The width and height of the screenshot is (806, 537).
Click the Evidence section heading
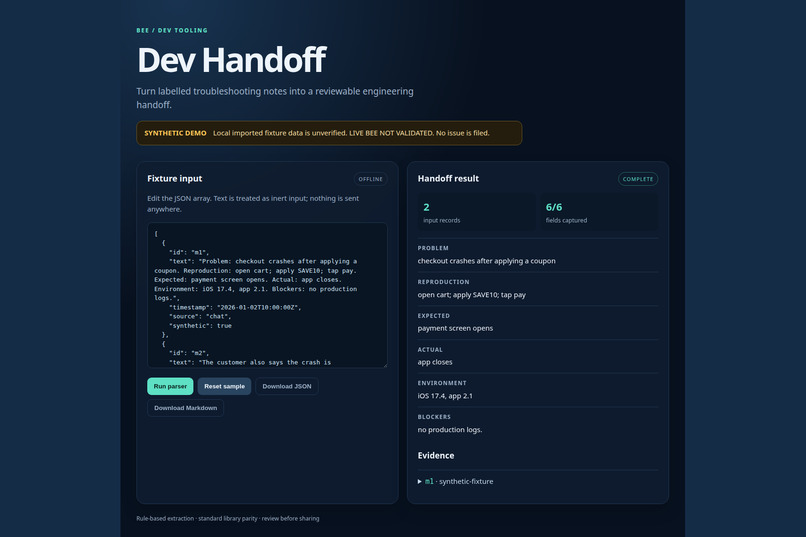pyautogui.click(x=436, y=455)
